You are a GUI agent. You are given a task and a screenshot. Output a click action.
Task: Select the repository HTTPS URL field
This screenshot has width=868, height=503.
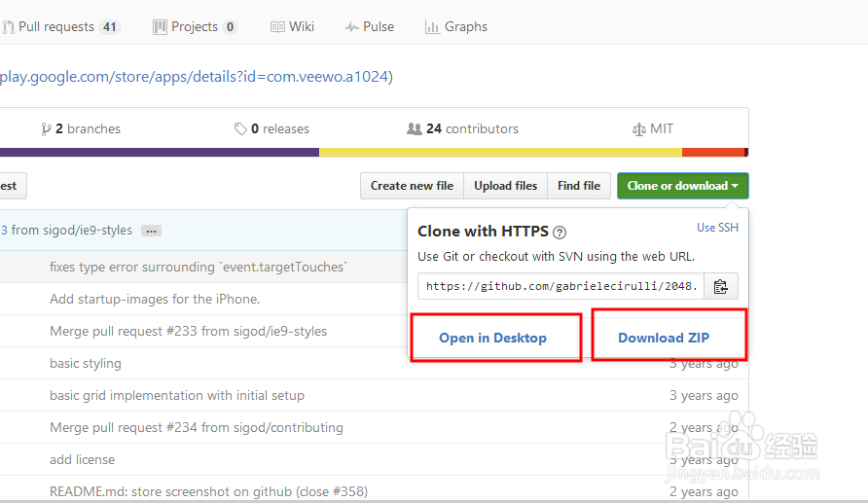(561, 286)
